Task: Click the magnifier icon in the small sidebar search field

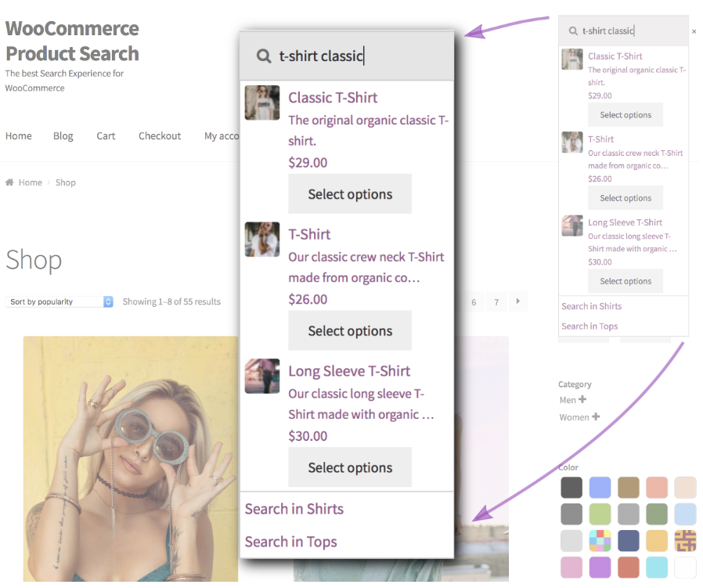Action: 573,31
